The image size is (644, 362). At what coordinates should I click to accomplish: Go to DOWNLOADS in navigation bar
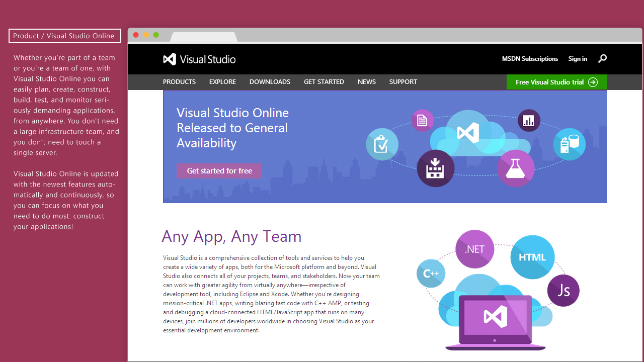(270, 82)
